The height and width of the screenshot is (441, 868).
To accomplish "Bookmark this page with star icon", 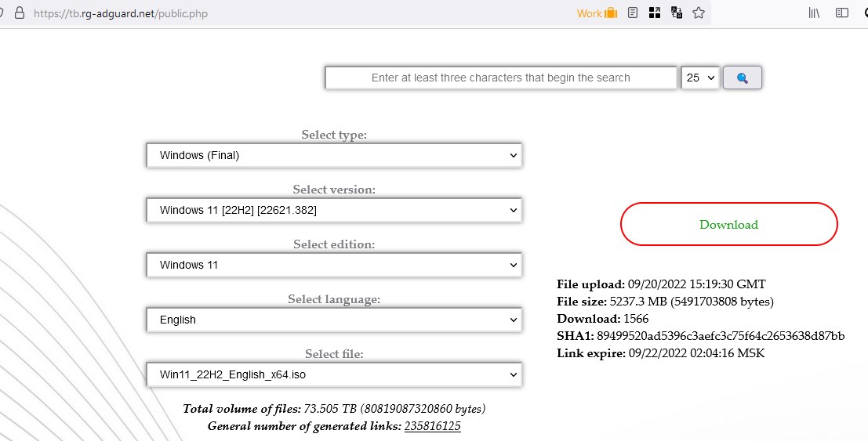I will (699, 13).
